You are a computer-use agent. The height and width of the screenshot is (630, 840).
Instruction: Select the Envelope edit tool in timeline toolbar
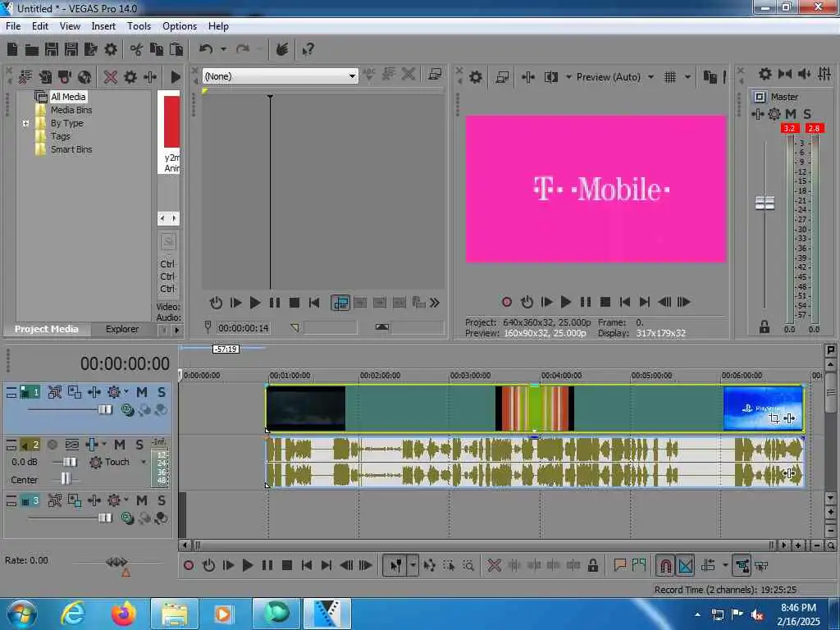tap(429, 565)
